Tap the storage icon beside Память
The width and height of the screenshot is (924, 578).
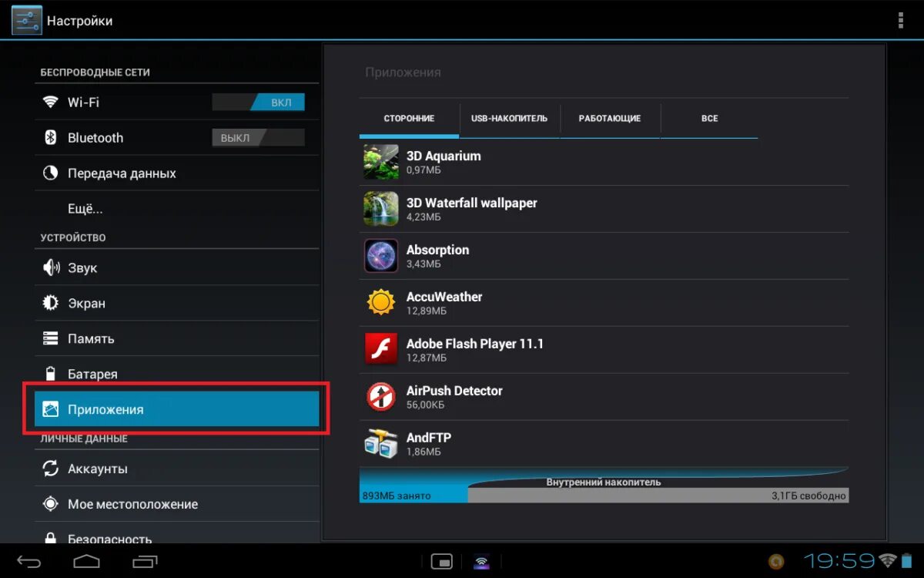point(51,338)
